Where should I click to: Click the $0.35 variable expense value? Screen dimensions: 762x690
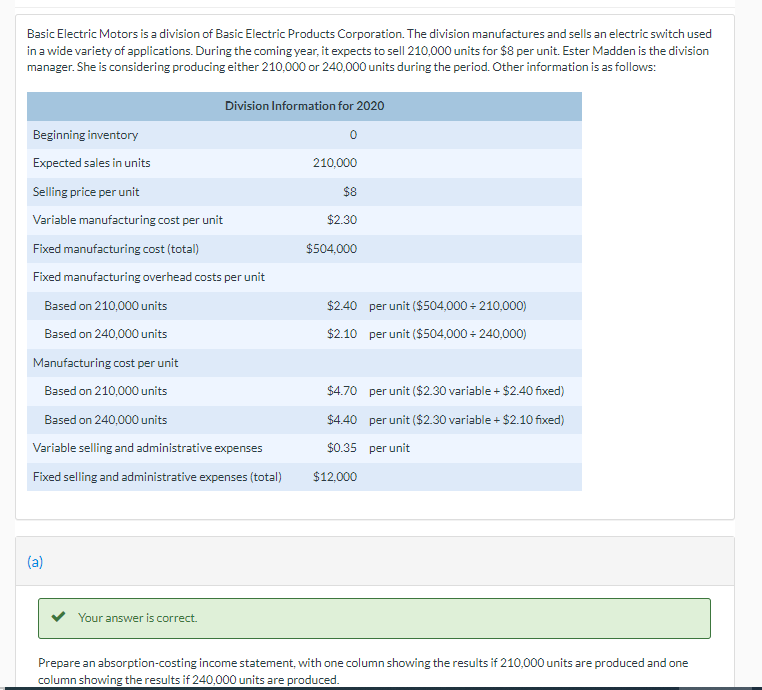coord(342,448)
